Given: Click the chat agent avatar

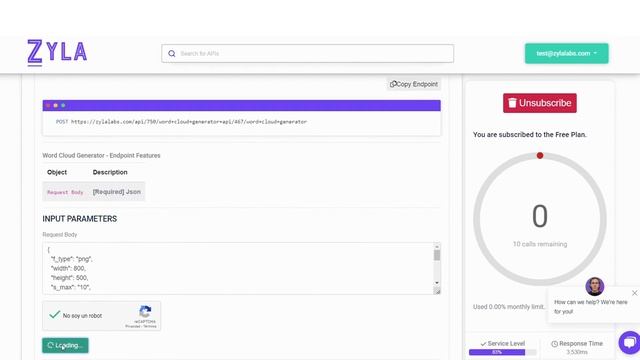Looking at the screenshot, I should click(595, 287).
